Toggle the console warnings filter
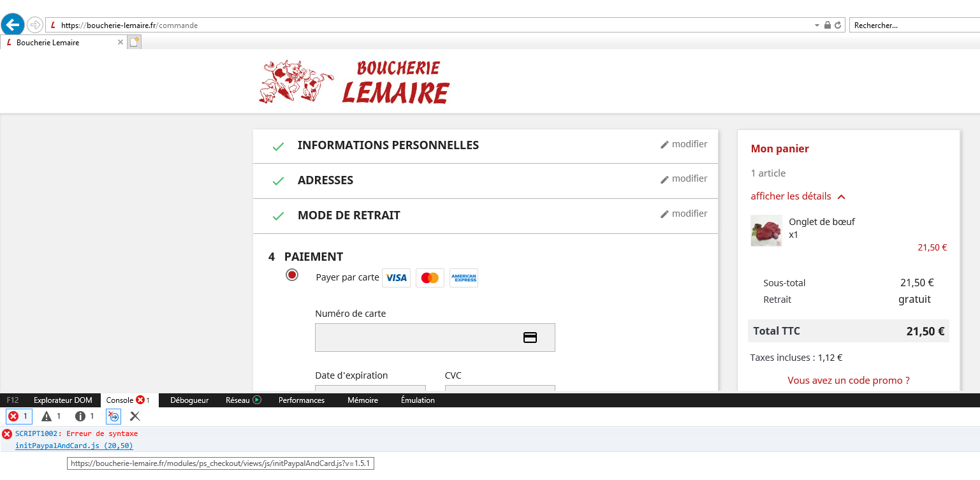The width and height of the screenshot is (980, 480). (x=51, y=416)
